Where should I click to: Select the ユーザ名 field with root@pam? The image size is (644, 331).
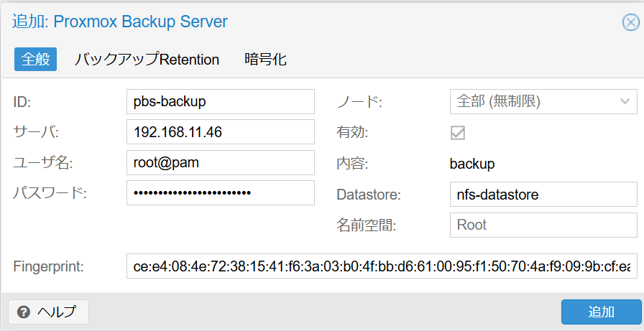[221, 162]
